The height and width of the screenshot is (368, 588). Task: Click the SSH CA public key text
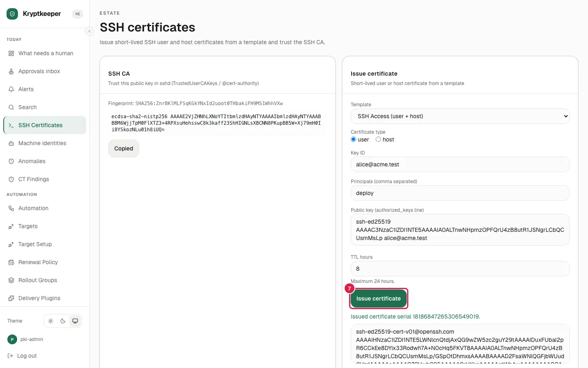(216, 123)
